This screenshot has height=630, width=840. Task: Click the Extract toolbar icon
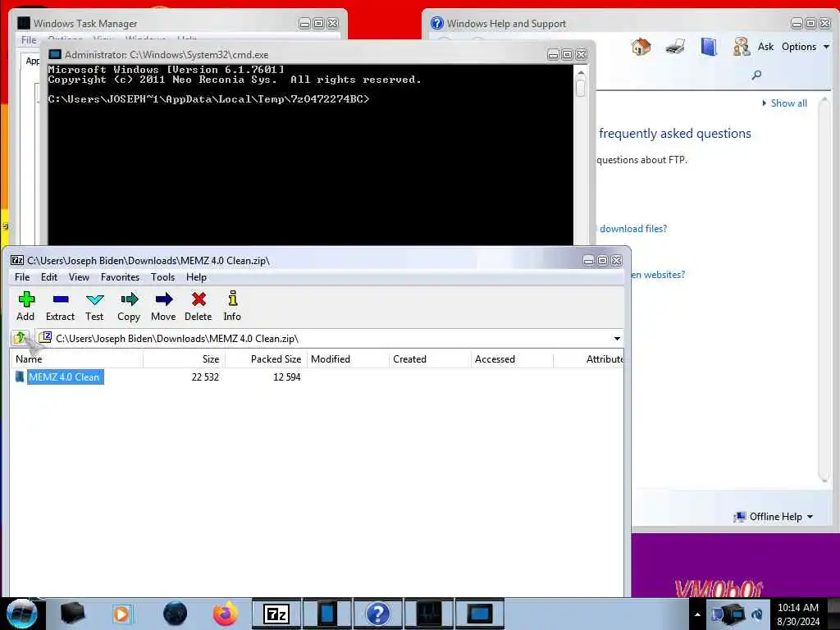(60, 306)
